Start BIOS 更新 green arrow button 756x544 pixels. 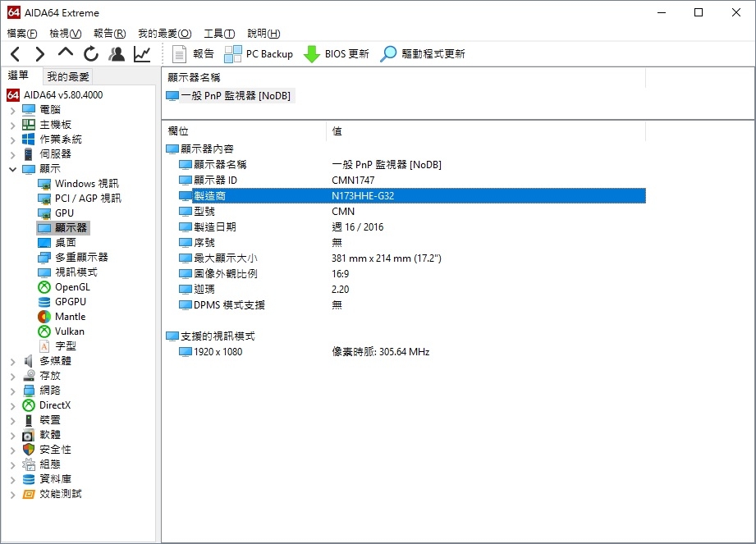pyautogui.click(x=336, y=54)
